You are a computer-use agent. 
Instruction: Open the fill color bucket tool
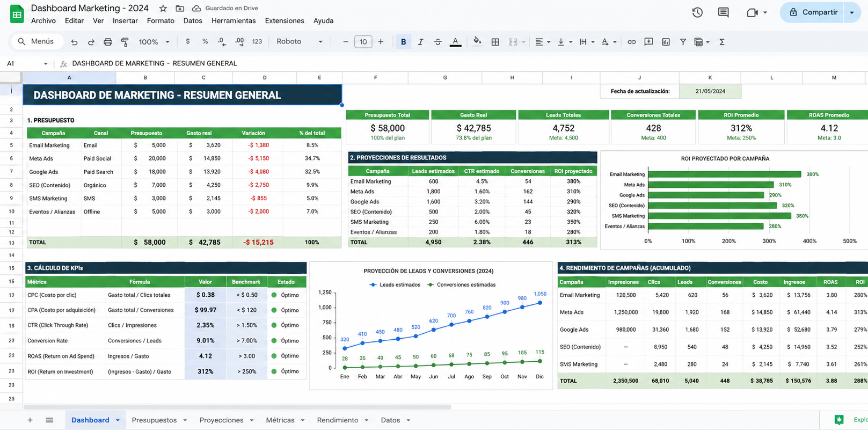(477, 41)
